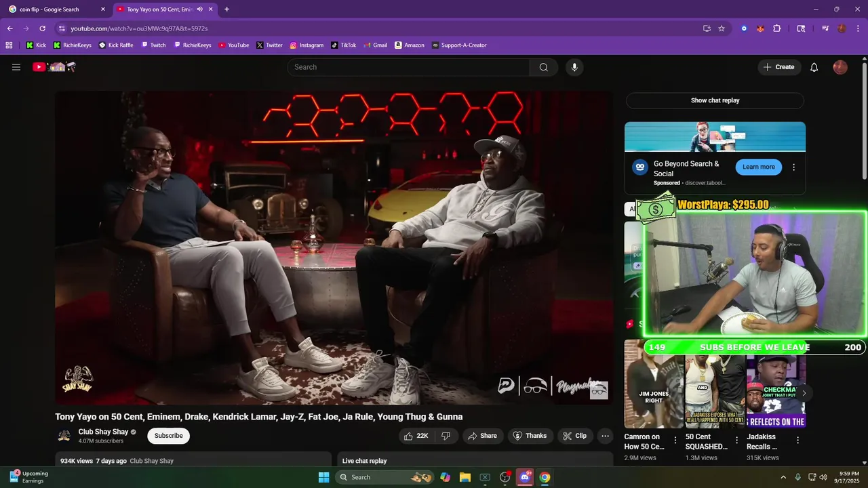The height and width of the screenshot is (488, 868).
Task: Open the TikTok bookmark
Action: [343, 45]
